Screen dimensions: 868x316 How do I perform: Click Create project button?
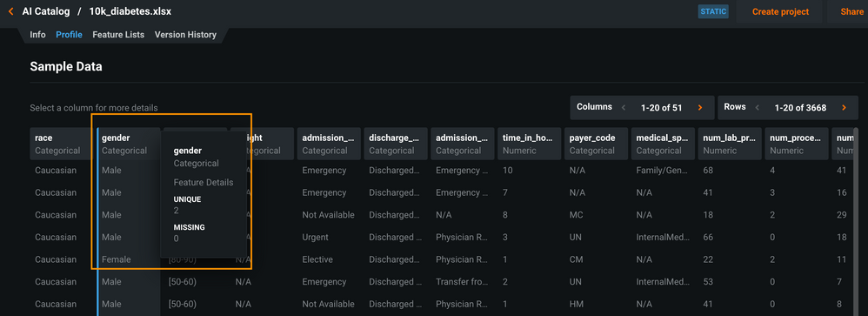point(780,11)
